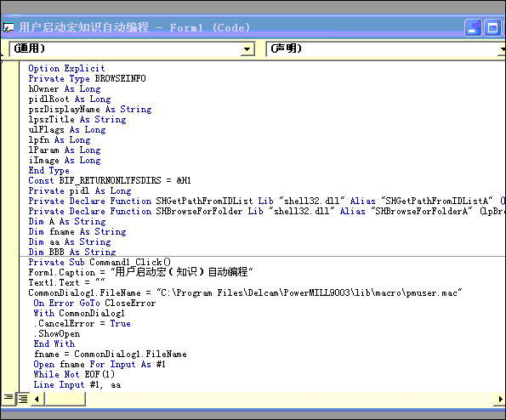Maximize the Form1 code window
Image resolution: width=506 pixels, height=420 pixels.
click(492, 28)
